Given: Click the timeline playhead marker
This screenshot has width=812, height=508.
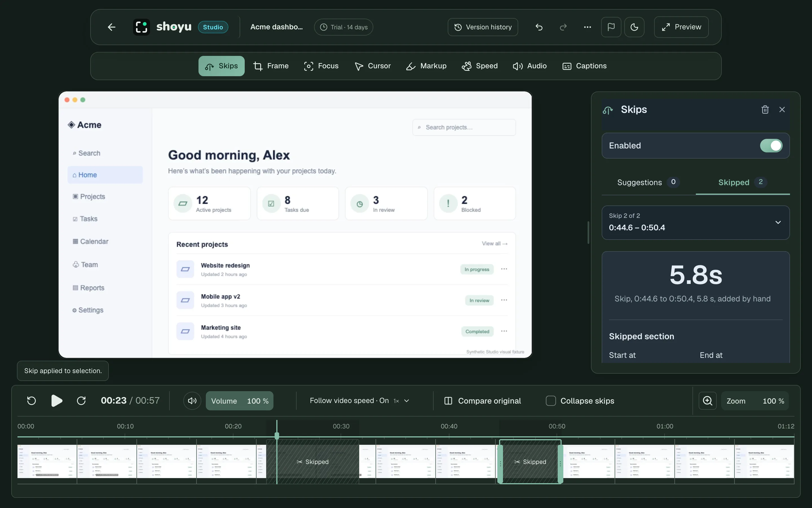Looking at the screenshot, I should 277,436.
